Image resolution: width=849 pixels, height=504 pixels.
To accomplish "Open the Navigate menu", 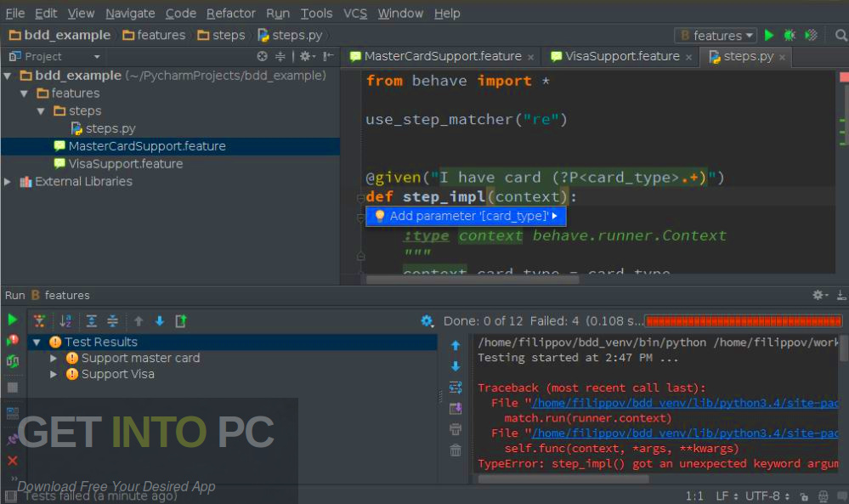I will point(130,13).
